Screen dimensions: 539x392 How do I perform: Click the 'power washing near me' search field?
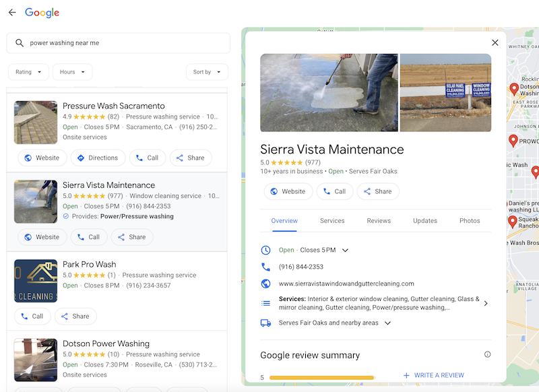[119, 43]
